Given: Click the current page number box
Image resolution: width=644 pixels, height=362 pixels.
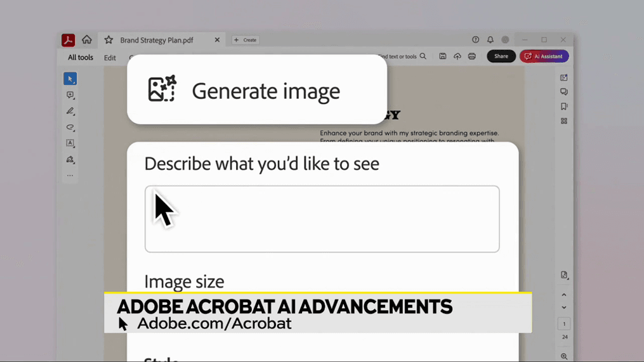Looking at the screenshot, I should click(x=564, y=324).
